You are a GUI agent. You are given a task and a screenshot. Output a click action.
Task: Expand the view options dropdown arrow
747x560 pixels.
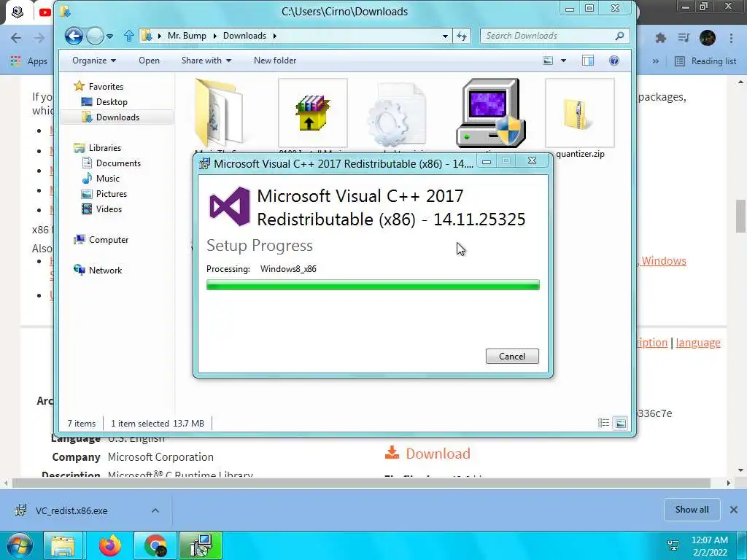click(x=564, y=61)
